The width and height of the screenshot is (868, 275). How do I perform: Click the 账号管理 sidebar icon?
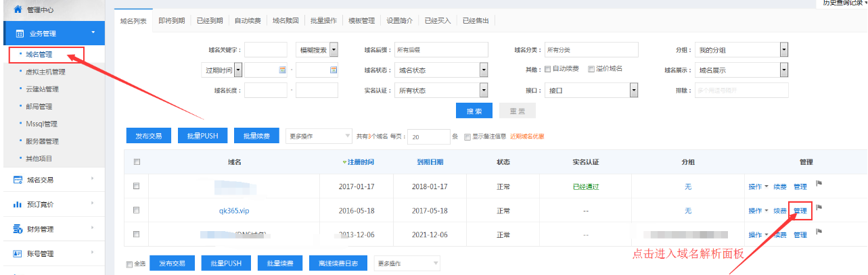click(18, 253)
